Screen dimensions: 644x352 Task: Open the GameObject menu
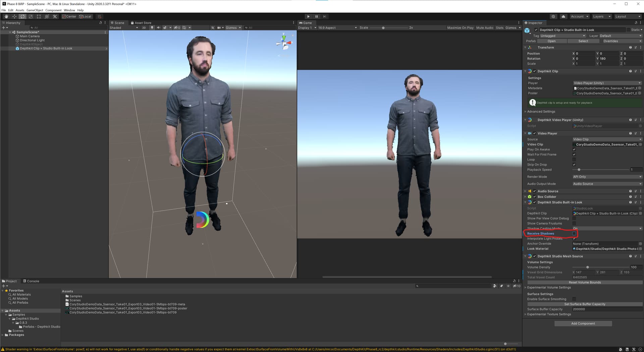[x=35, y=10]
